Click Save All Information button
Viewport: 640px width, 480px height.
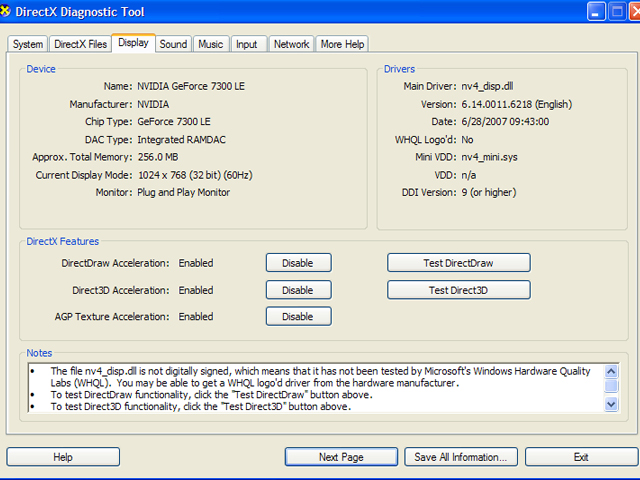(460, 457)
